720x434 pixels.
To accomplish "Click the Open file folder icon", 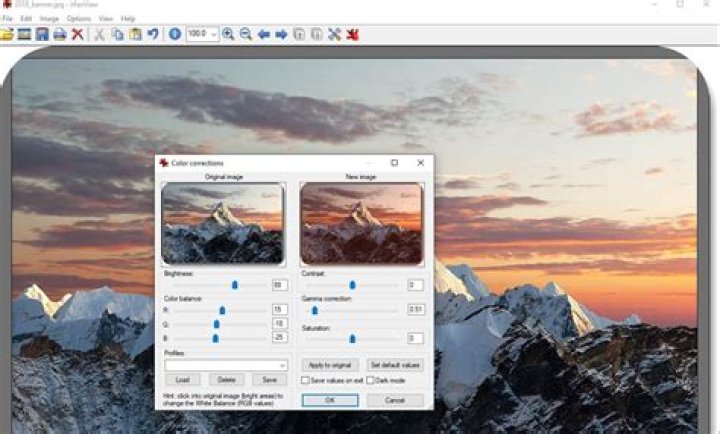I will 7,34.
